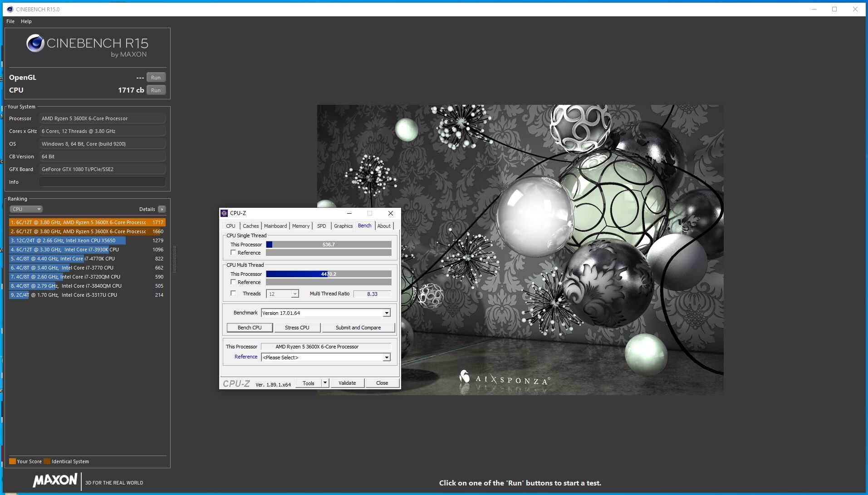Click the Stress CPU button

tap(297, 328)
